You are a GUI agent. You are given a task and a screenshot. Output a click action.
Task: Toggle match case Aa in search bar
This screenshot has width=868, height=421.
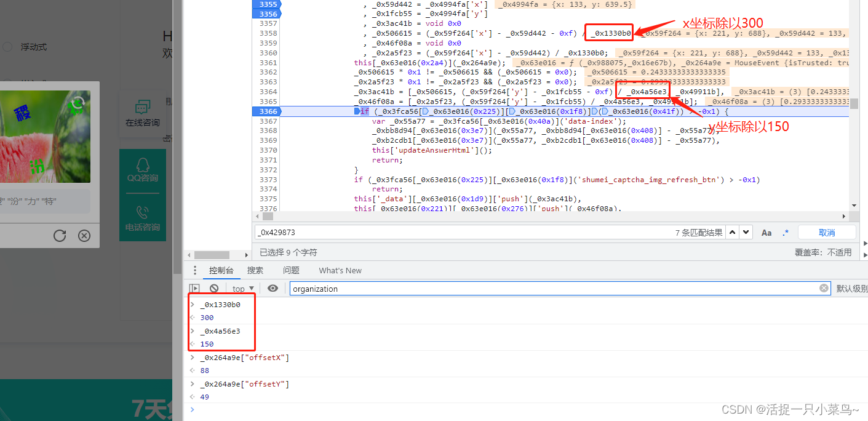pos(766,233)
